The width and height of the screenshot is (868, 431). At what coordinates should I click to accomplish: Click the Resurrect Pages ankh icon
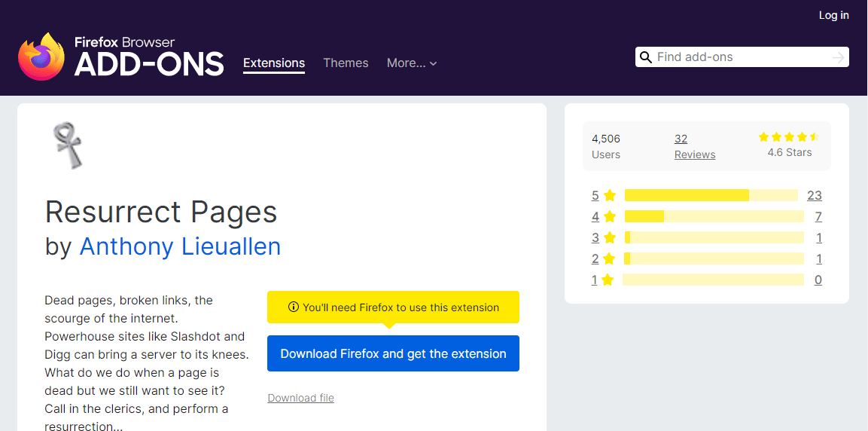point(67,145)
